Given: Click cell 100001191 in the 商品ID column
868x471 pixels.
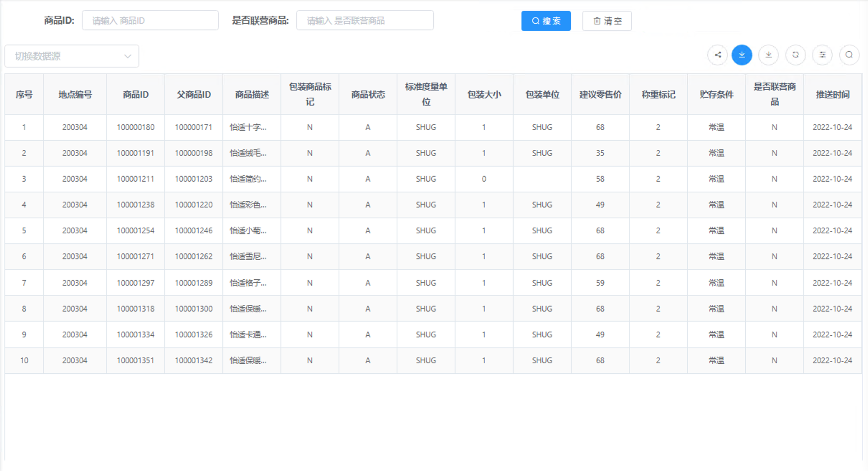Looking at the screenshot, I should pyautogui.click(x=135, y=153).
